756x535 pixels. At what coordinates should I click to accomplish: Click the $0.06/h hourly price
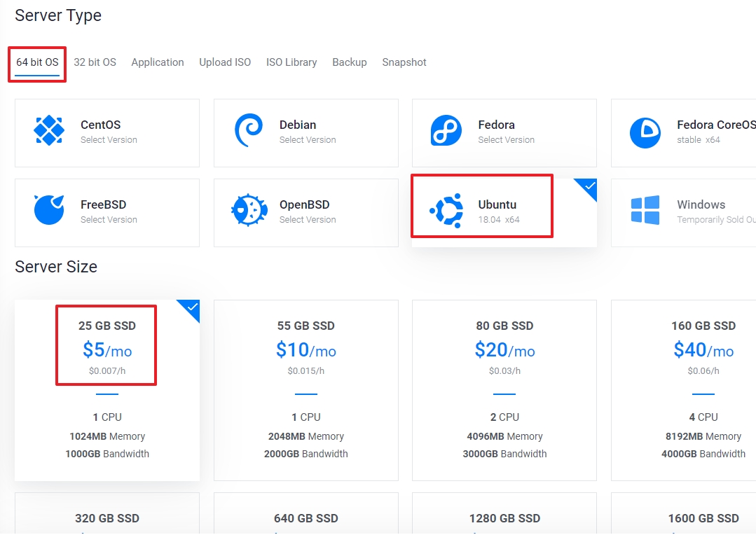tap(703, 370)
